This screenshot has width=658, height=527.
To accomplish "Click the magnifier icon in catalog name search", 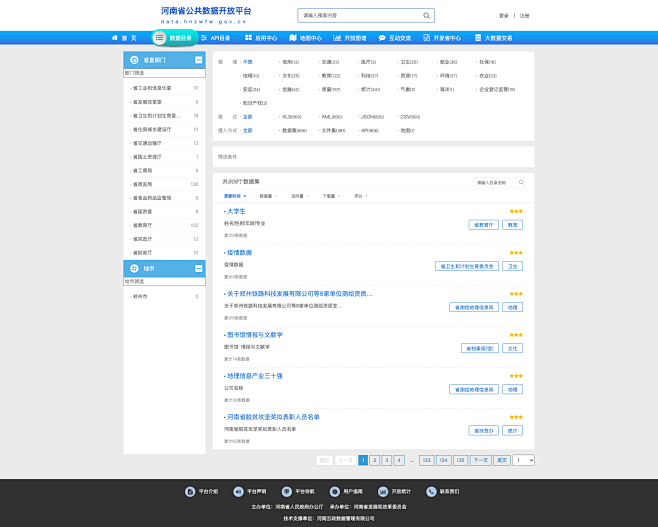I will pos(521,182).
